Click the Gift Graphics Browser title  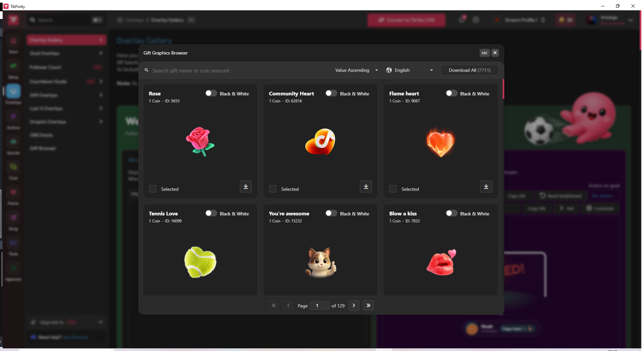click(x=165, y=53)
